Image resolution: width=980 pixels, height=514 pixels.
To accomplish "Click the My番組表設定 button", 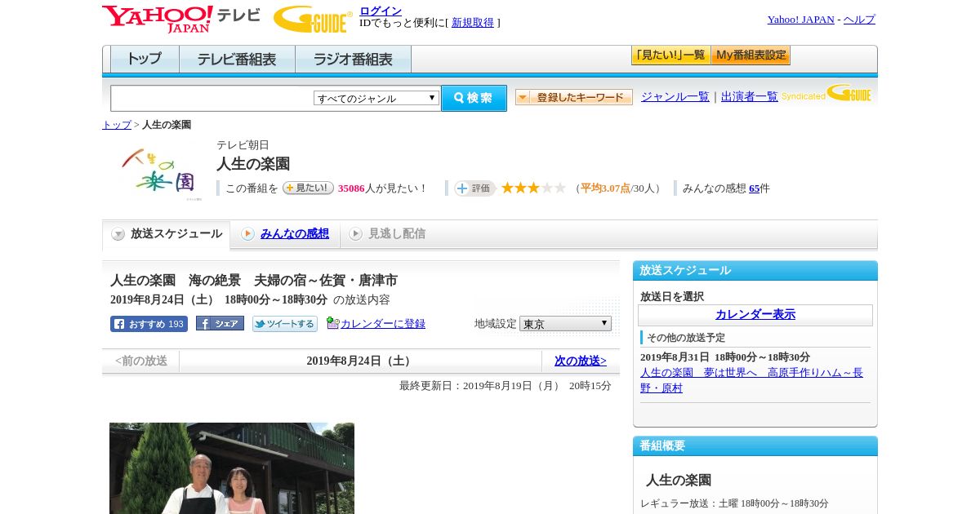I will (751, 55).
